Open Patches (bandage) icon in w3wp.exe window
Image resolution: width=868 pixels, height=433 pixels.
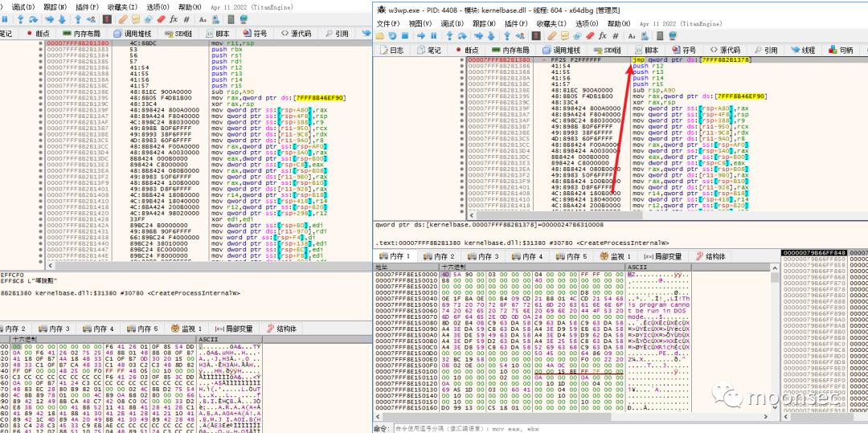[552, 36]
